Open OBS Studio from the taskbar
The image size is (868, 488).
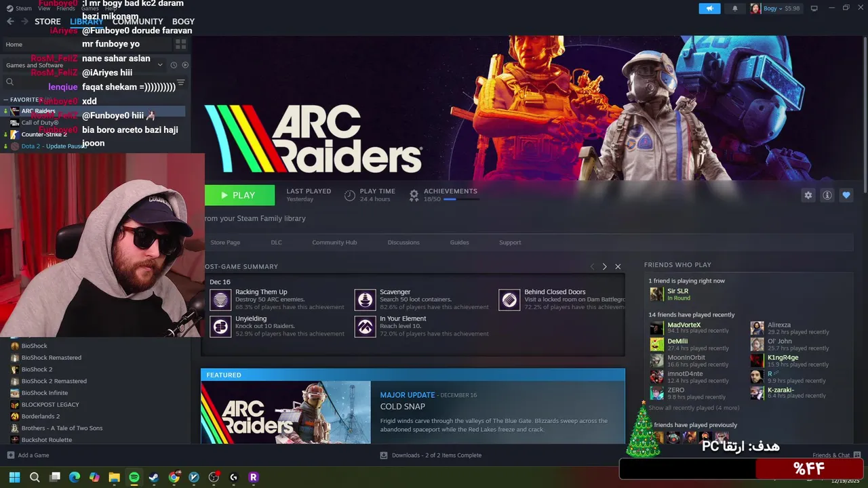(x=214, y=477)
